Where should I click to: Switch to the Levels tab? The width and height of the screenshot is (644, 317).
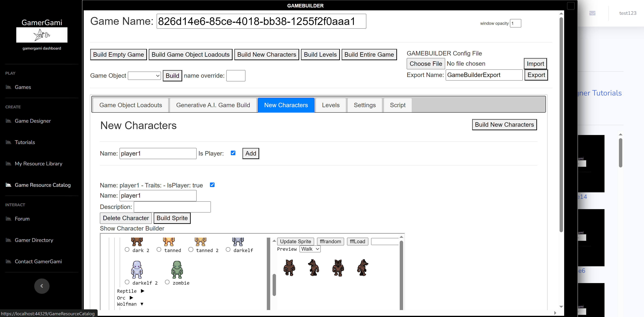331,105
